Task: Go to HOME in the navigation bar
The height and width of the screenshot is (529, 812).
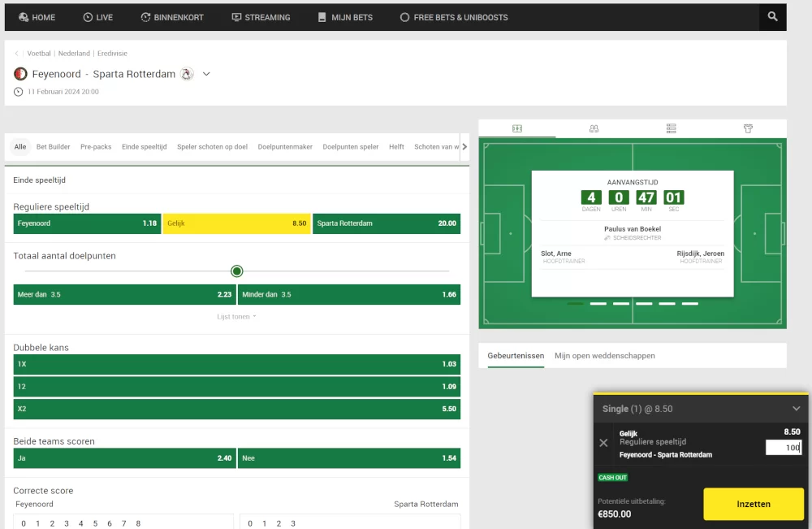Action: point(37,17)
